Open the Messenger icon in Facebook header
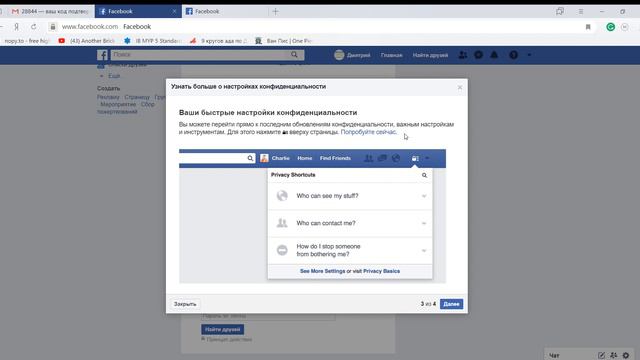 (x=478, y=55)
